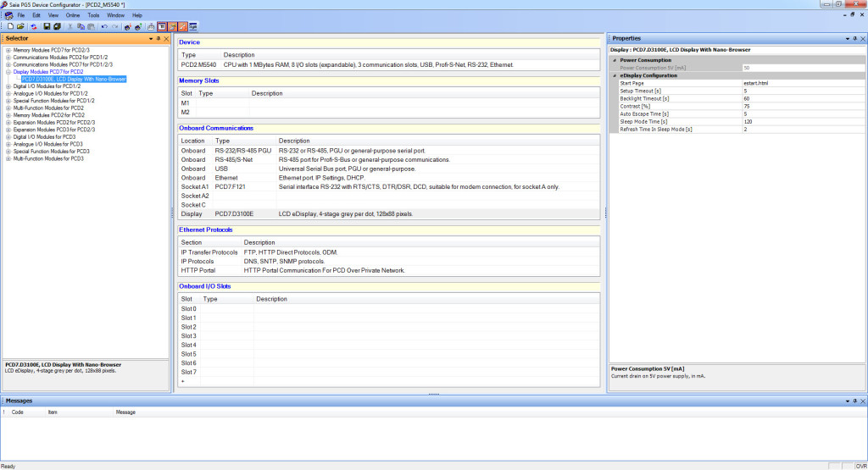Click the Download configuration icon with red arrow
Image resolution: width=868 pixels, height=470 pixels.
pos(128,26)
